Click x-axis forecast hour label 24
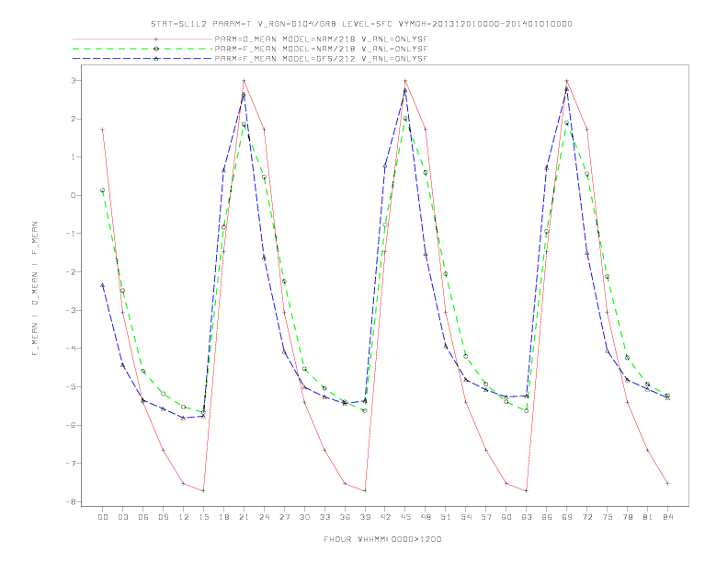 (264, 517)
